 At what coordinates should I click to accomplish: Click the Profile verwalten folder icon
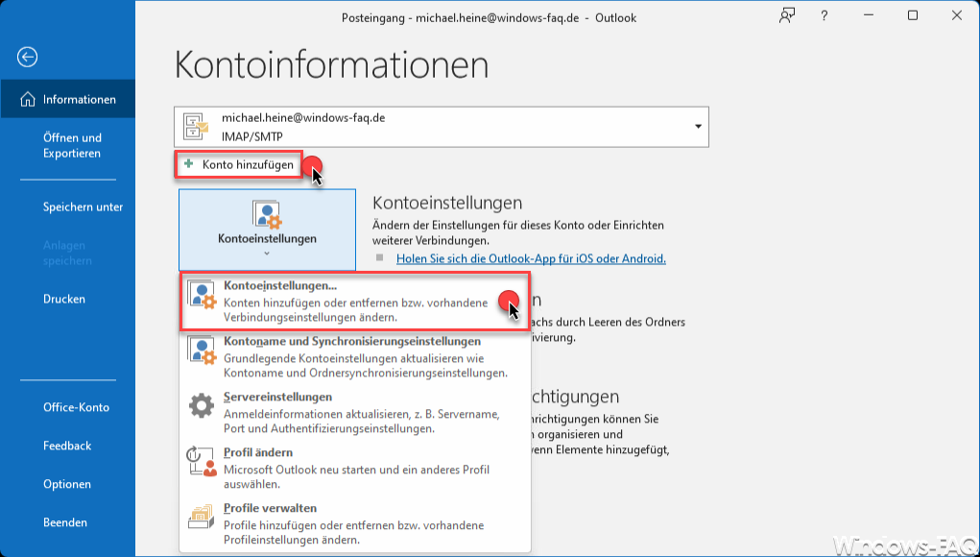pos(202,518)
